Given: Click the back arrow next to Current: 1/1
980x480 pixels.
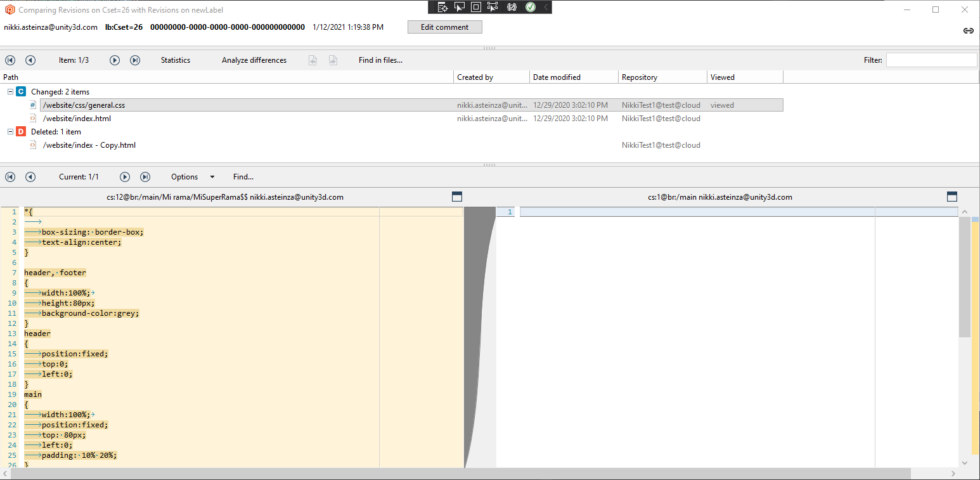Looking at the screenshot, I should [x=30, y=177].
